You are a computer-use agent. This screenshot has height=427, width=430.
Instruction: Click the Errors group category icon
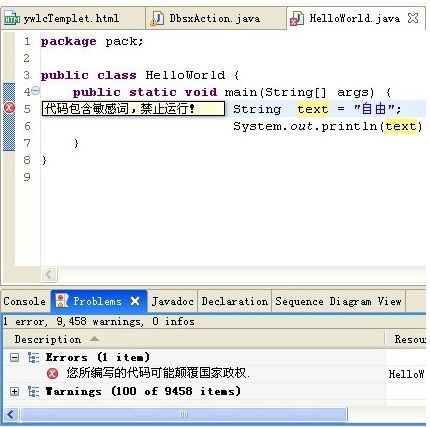coord(33,358)
